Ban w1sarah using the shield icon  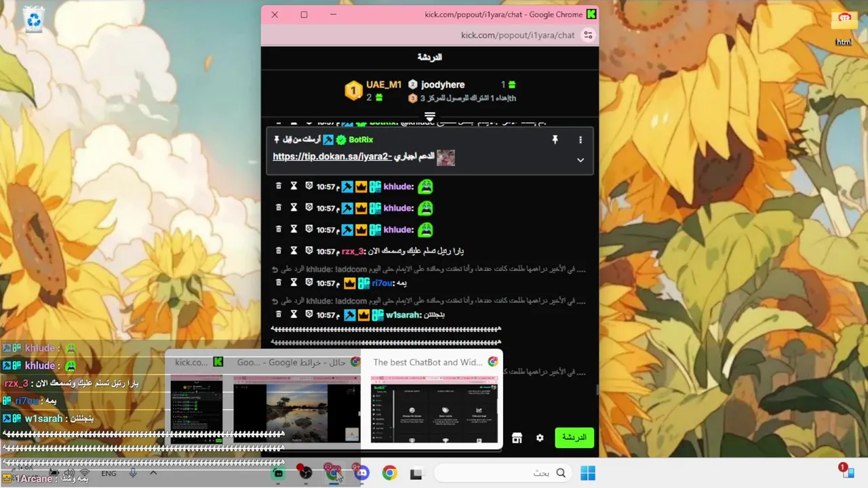click(309, 314)
